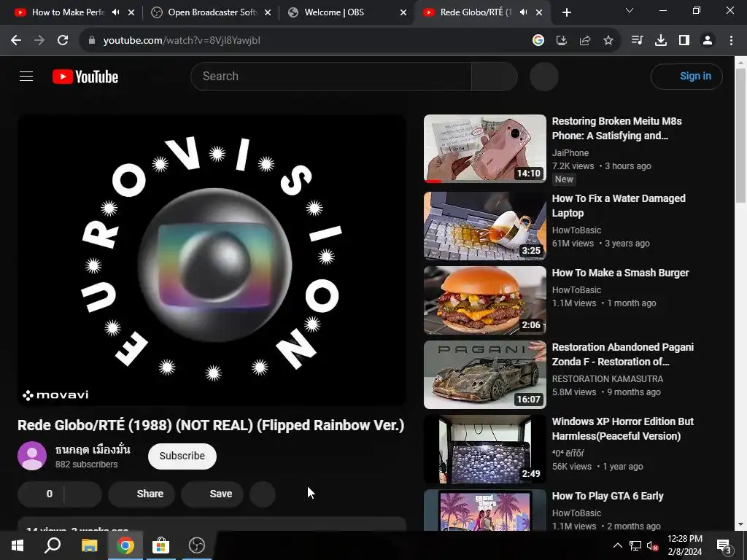Open a new browser tab with plus
The image size is (747, 560).
[566, 12]
